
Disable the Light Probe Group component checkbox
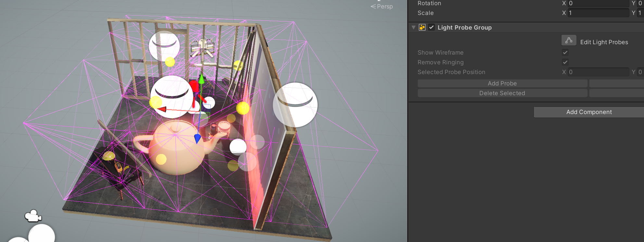(431, 27)
